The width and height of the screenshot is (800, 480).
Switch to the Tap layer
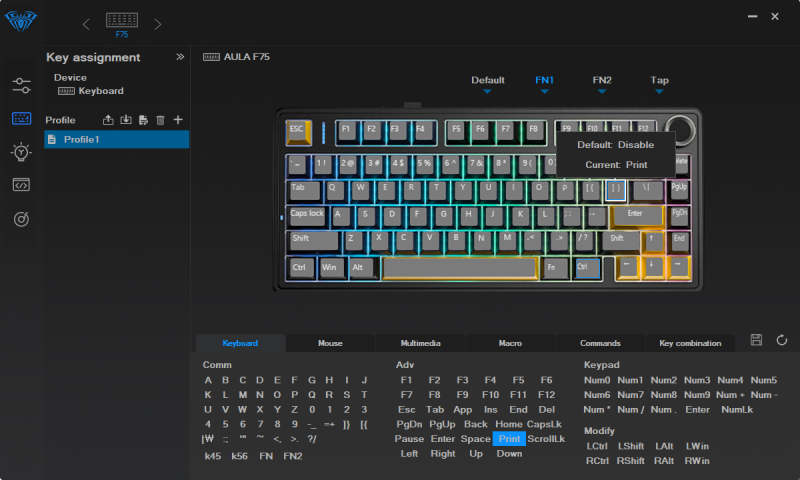(659, 80)
